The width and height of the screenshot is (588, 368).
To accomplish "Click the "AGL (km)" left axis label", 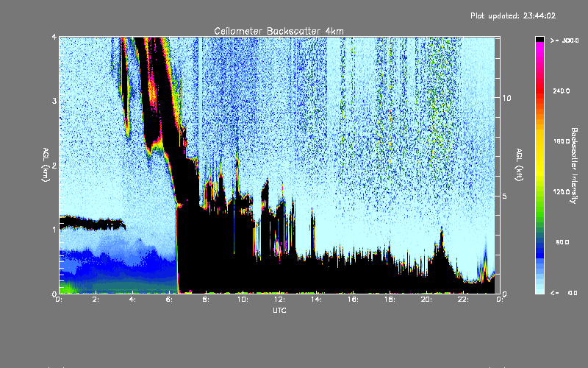I will [x=46, y=165].
